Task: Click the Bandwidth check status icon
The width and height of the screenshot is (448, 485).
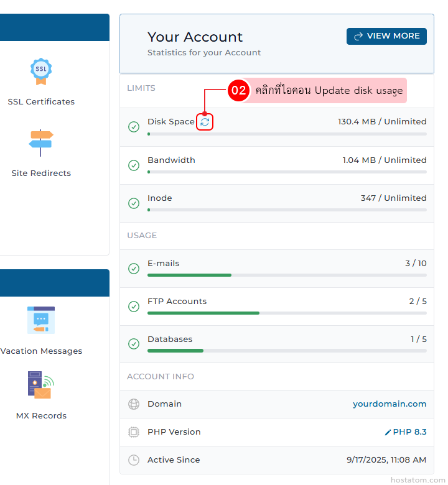Action: coord(134,165)
